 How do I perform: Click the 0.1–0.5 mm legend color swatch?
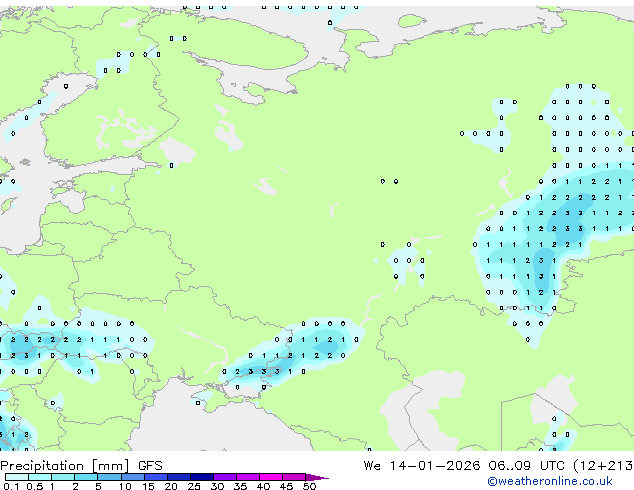[x=17, y=477]
